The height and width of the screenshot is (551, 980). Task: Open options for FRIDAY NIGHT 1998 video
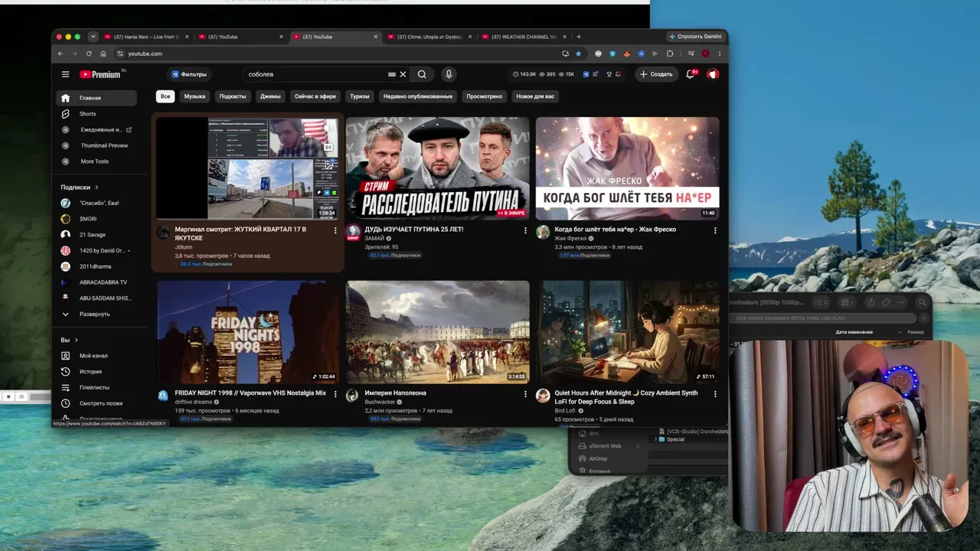335,394
